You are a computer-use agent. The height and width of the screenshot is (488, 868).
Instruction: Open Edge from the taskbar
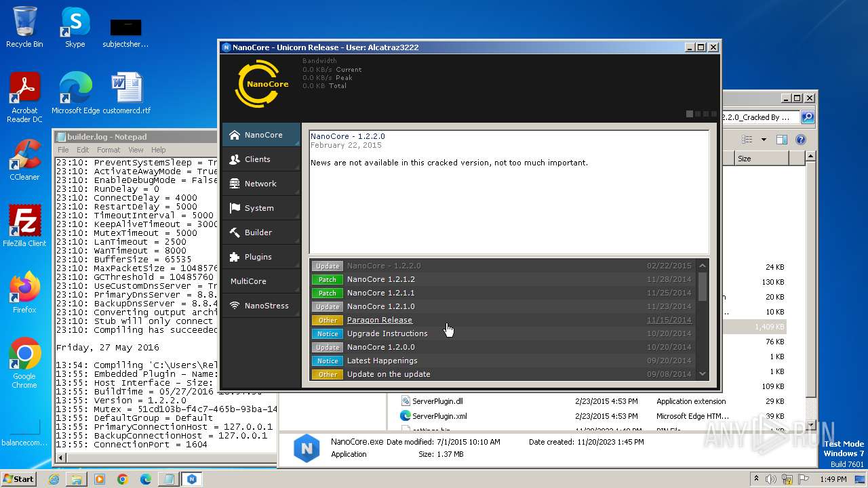(146, 479)
